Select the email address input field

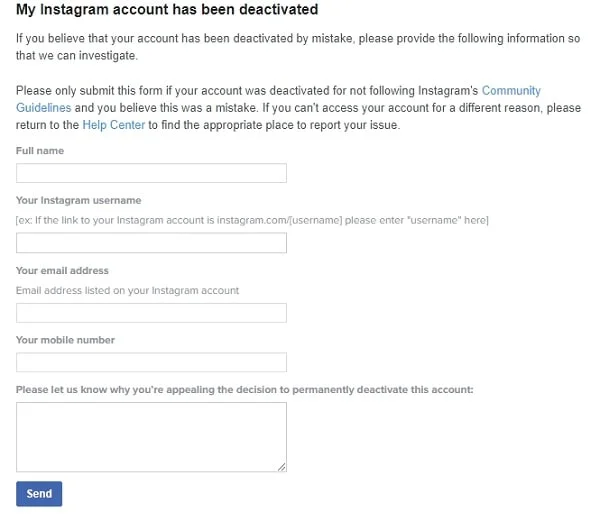[x=151, y=313]
